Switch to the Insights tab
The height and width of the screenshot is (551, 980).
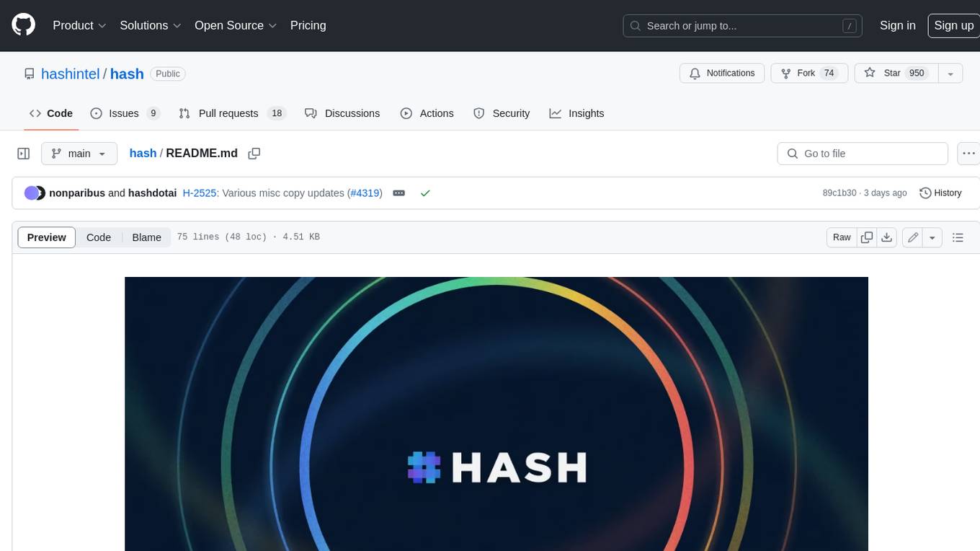pyautogui.click(x=576, y=113)
